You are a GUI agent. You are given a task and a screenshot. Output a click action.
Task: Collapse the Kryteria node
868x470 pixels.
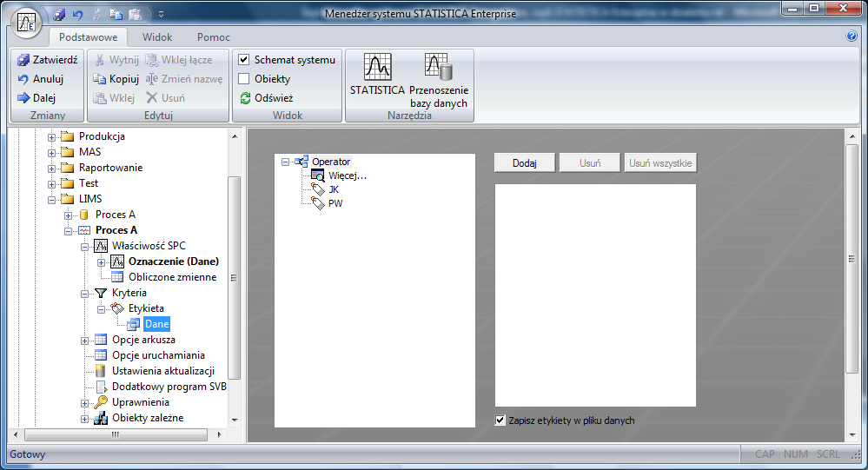point(84,294)
